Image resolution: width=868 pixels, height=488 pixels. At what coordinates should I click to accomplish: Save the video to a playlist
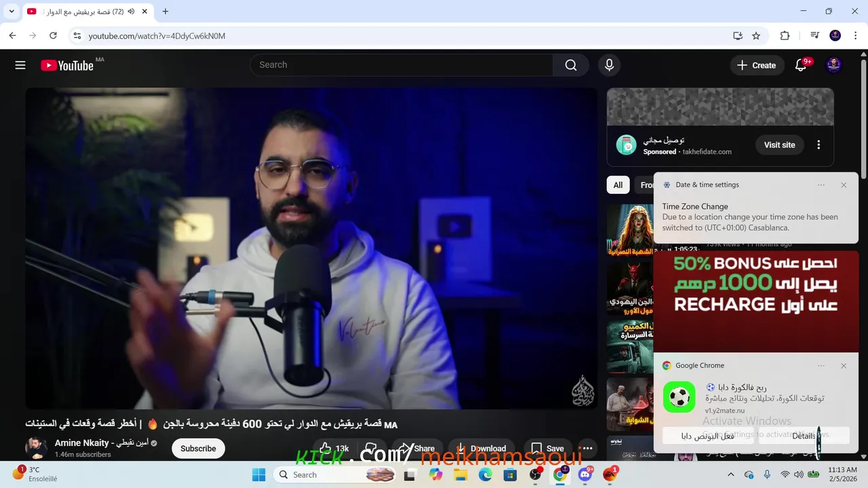[547, 448]
